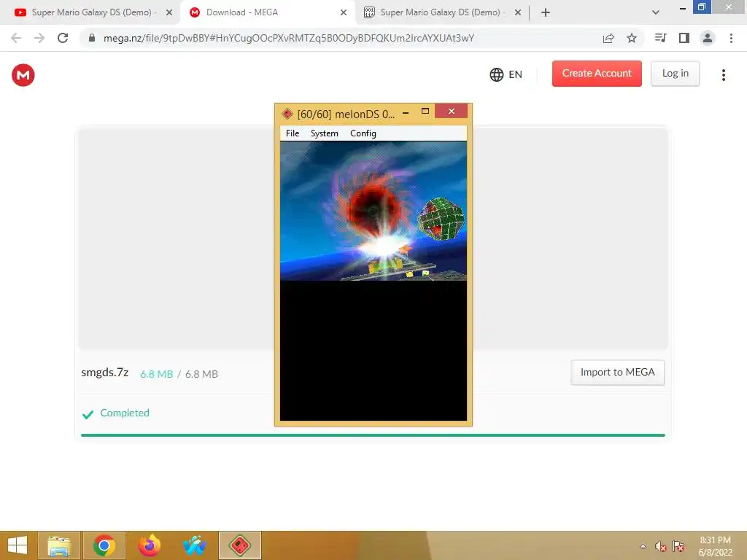Open Chrome from taskbar
This screenshot has width=747, height=560.
pos(104,545)
